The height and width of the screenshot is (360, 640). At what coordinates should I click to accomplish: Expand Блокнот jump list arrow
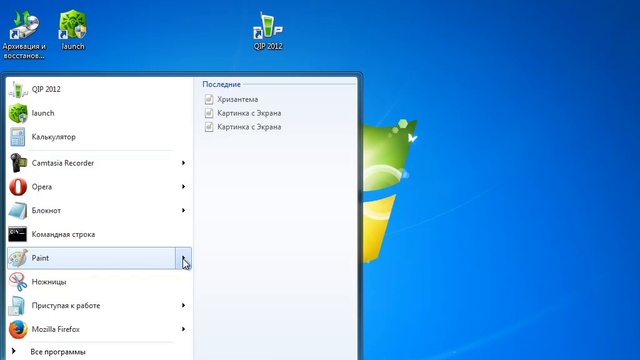point(183,210)
